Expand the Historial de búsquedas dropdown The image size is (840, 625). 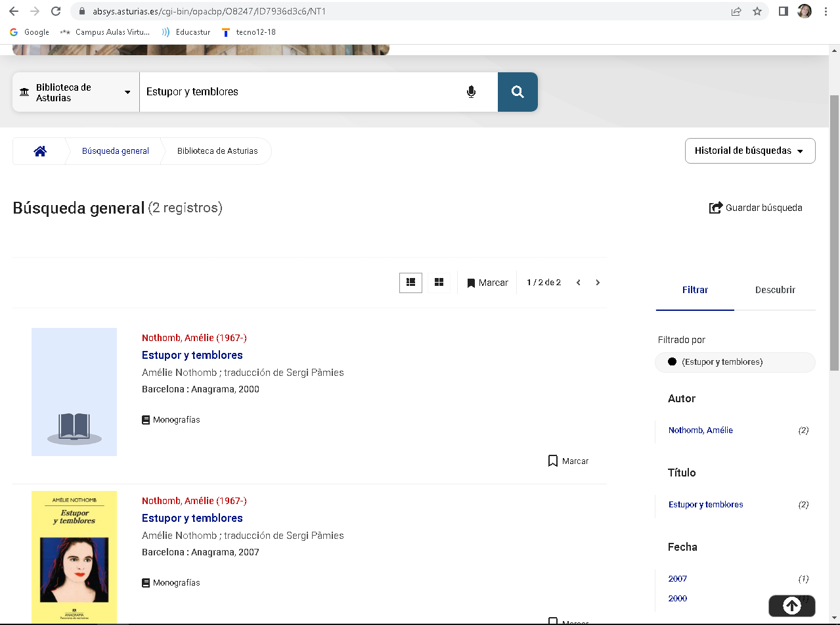click(x=749, y=150)
